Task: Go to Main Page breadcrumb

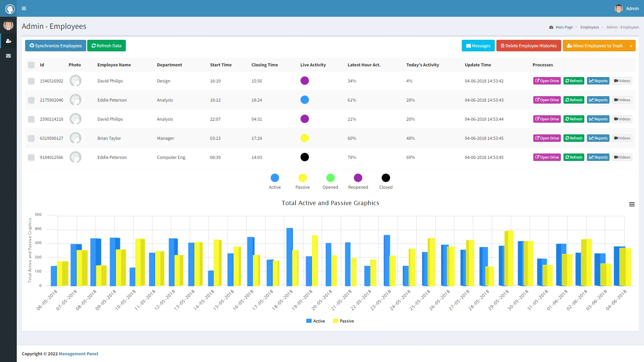Action: [564, 27]
